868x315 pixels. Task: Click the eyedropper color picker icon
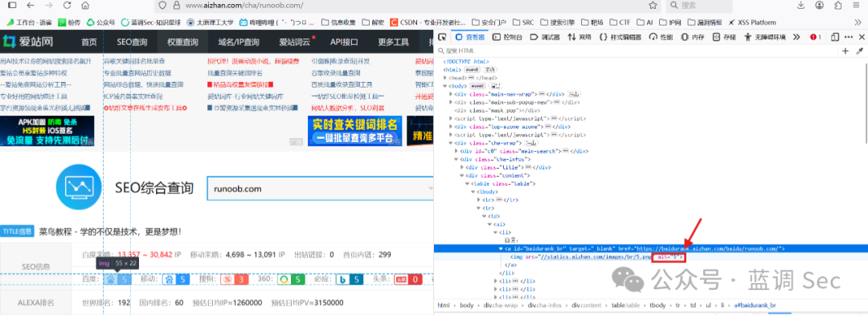coord(860,51)
